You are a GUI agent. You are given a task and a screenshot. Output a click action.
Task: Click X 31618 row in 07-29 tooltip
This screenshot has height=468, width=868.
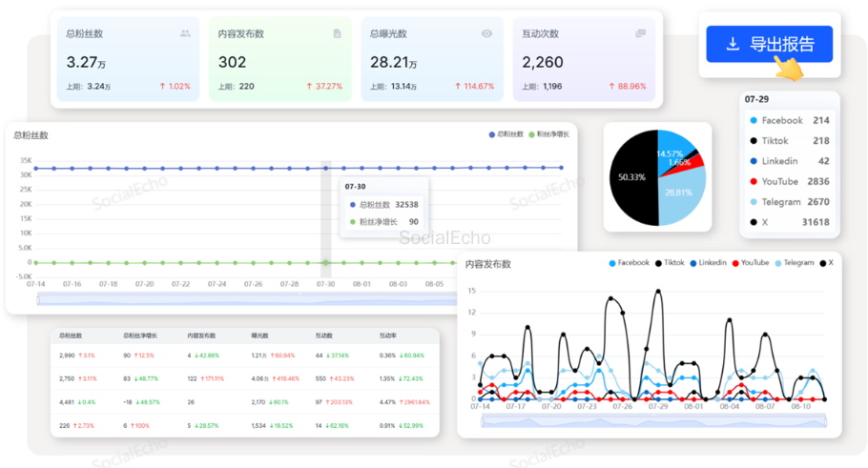[790, 222]
